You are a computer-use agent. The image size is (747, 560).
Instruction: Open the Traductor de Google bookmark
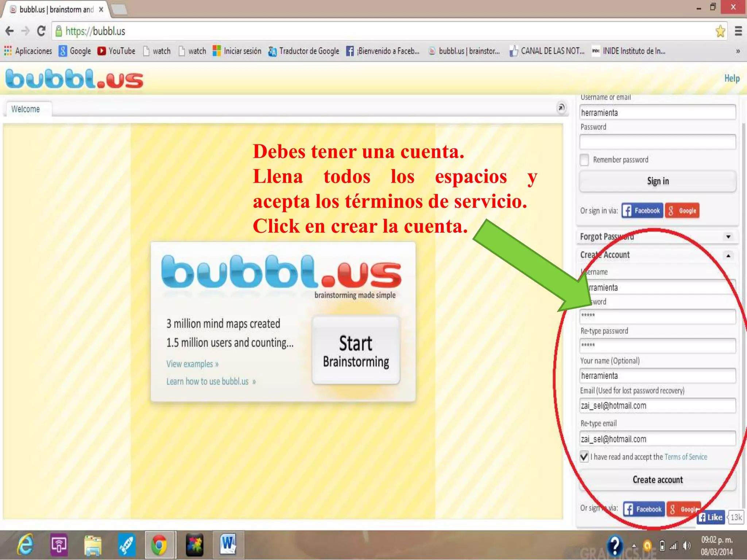303,51
